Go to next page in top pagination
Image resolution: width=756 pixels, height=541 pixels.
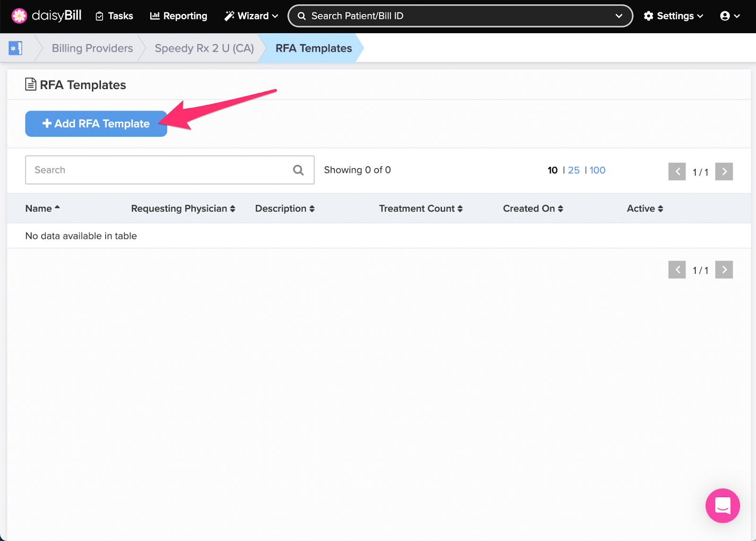[x=724, y=171]
